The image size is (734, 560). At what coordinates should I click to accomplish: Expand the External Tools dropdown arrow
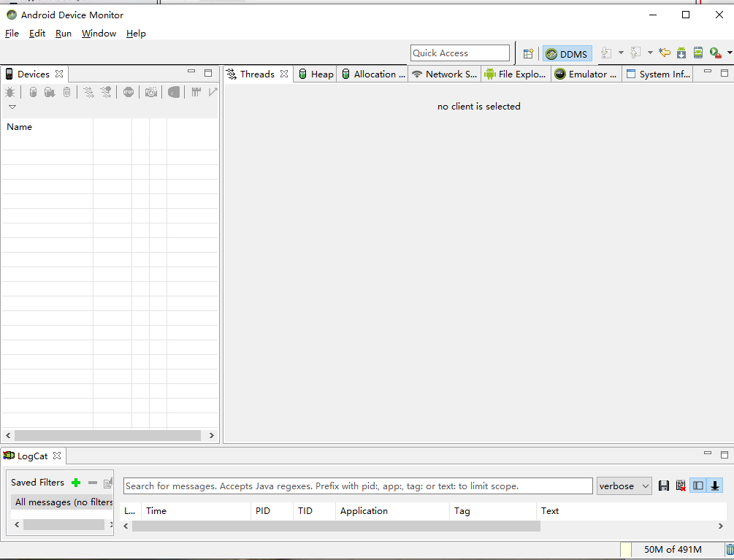(730, 53)
